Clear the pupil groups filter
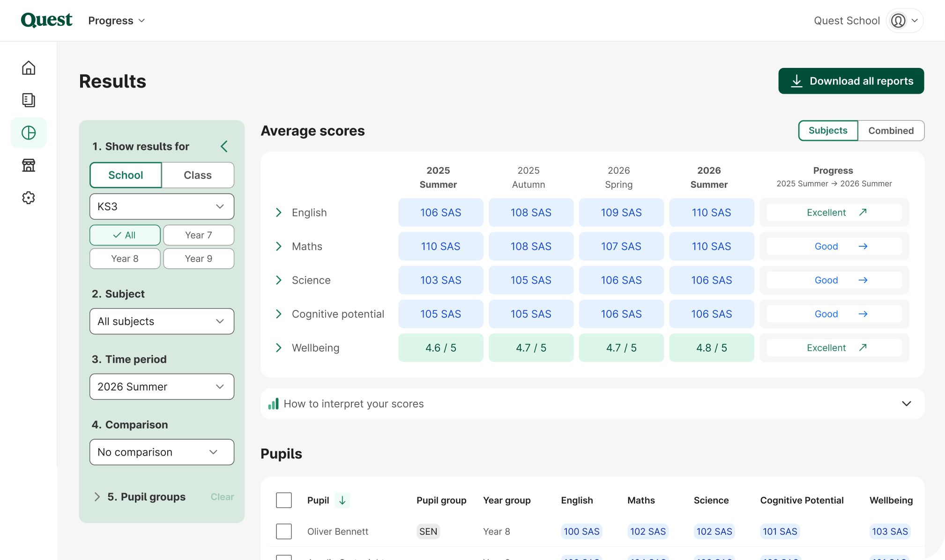Viewport: 945px width, 560px height. click(222, 497)
